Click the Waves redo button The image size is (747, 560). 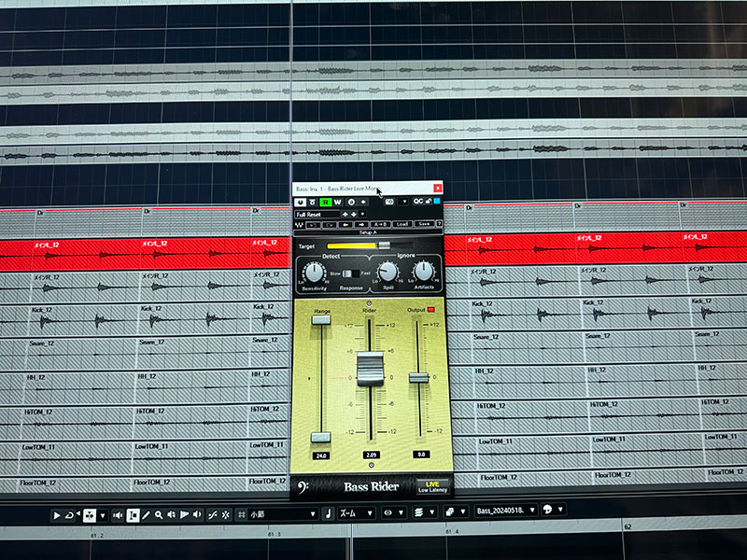(330, 224)
